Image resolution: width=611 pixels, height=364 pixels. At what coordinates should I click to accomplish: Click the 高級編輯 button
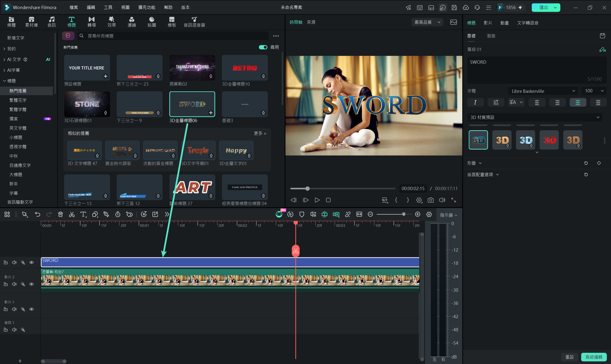(594, 357)
